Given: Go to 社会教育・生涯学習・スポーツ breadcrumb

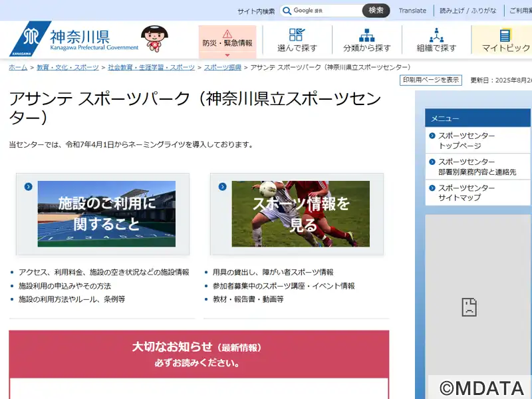Looking at the screenshot, I should 152,67.
